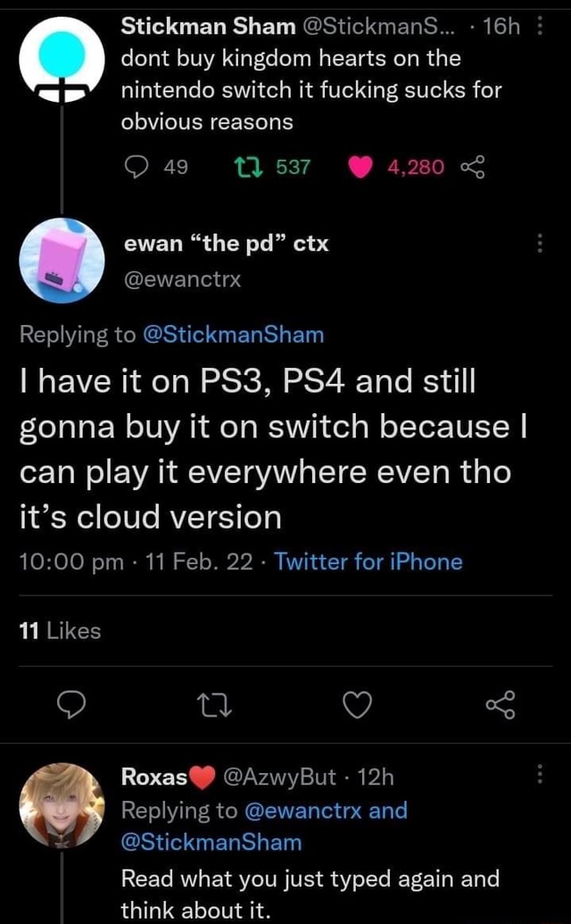
Task: Share ewan's main tweet
Action: point(501,706)
